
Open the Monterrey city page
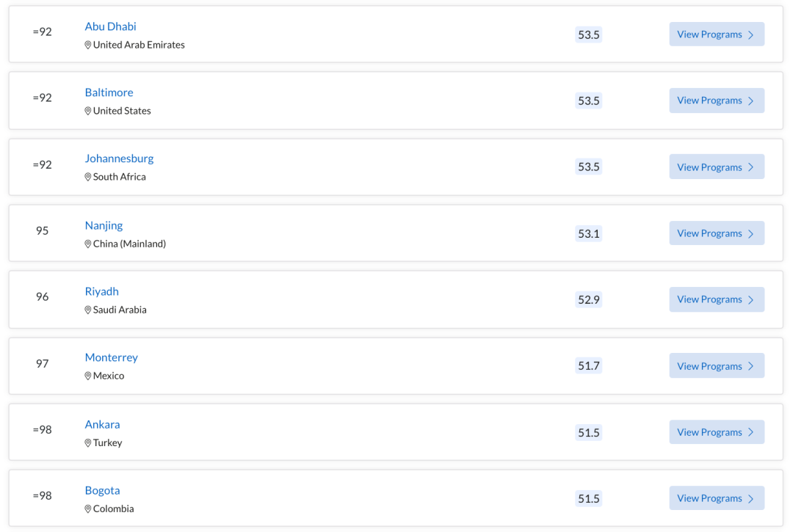point(112,357)
